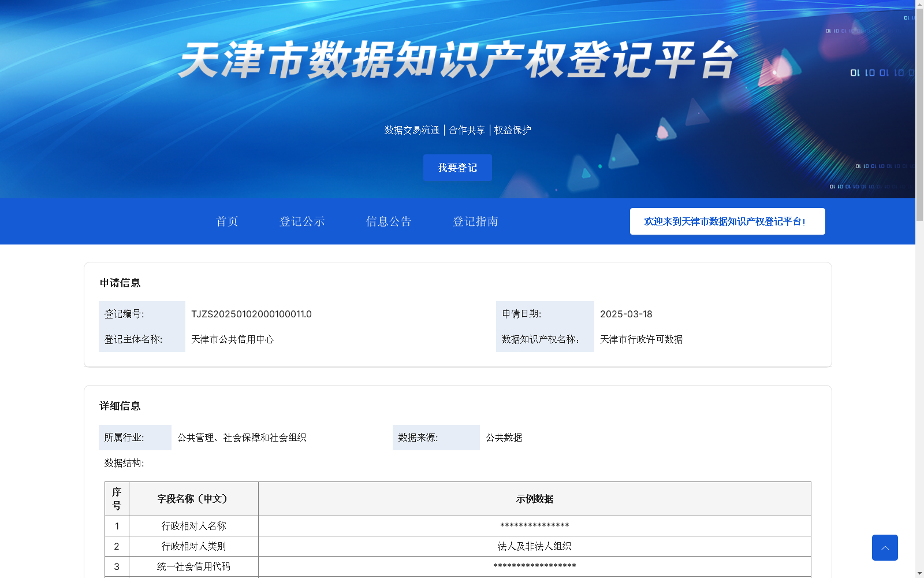Click the 所属行业 label
This screenshot has height=578, width=924.
click(124, 438)
